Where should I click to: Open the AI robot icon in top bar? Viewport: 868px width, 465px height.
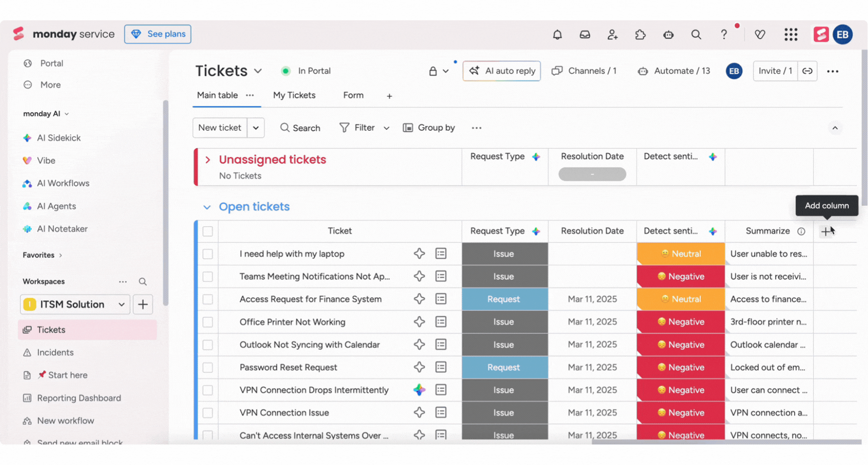click(668, 35)
